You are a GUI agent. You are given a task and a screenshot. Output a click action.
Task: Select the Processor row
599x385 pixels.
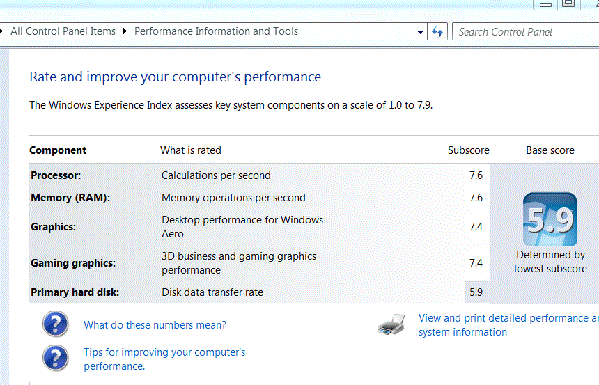click(x=259, y=175)
